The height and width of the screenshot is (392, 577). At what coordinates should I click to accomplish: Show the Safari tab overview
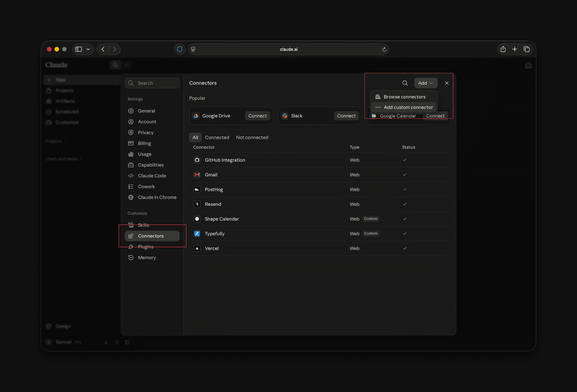tap(527, 49)
